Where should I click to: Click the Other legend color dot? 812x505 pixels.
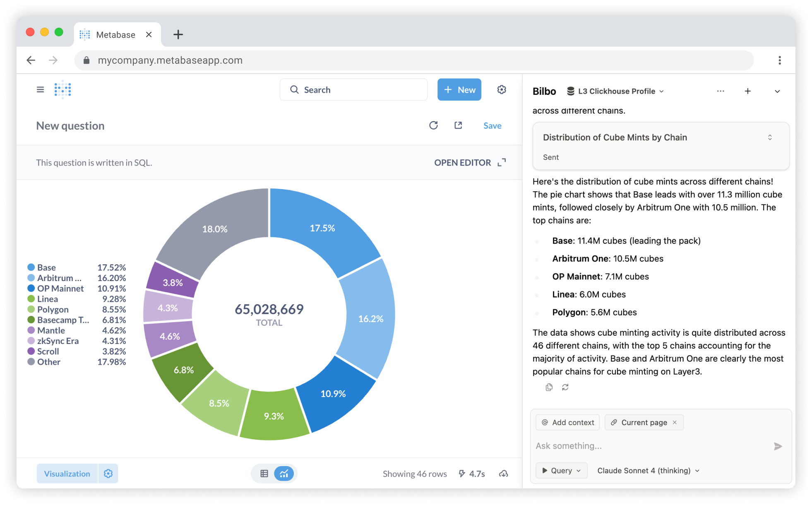(31, 362)
